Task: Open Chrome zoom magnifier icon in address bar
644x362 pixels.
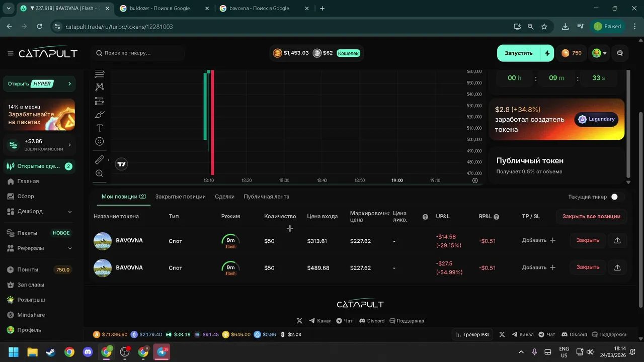Action: point(530,26)
